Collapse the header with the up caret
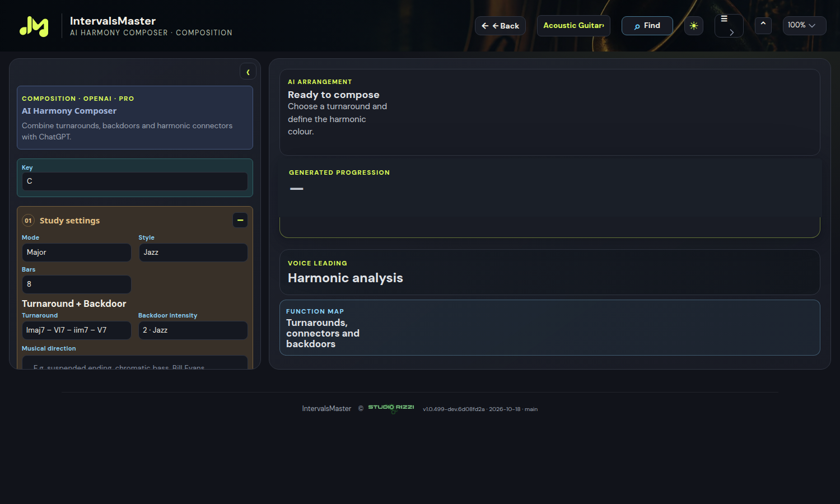The width and height of the screenshot is (840, 504). click(x=763, y=25)
